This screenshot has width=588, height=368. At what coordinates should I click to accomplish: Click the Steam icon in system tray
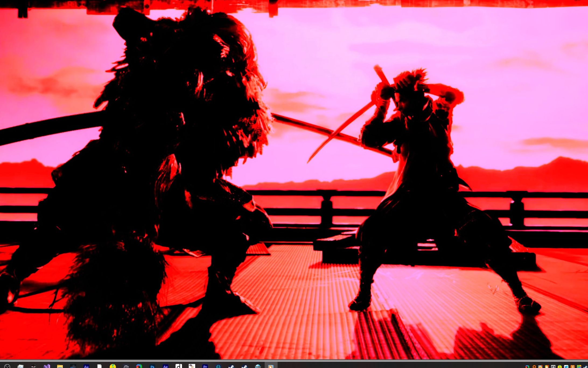click(585, 367)
